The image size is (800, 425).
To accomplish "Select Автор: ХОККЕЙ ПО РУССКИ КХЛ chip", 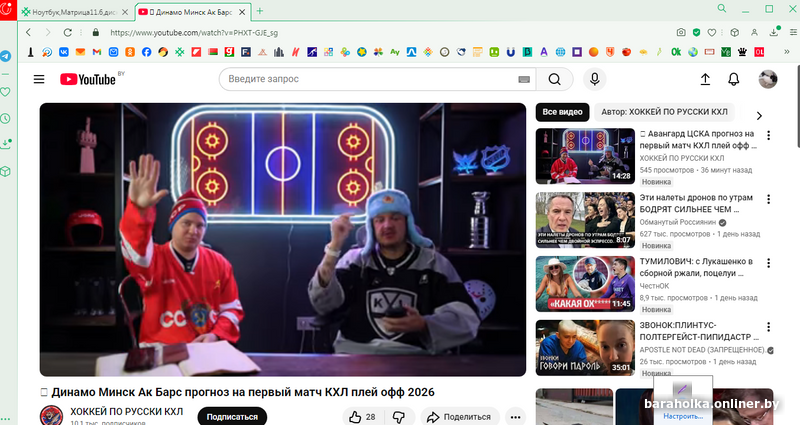I will 664,112.
